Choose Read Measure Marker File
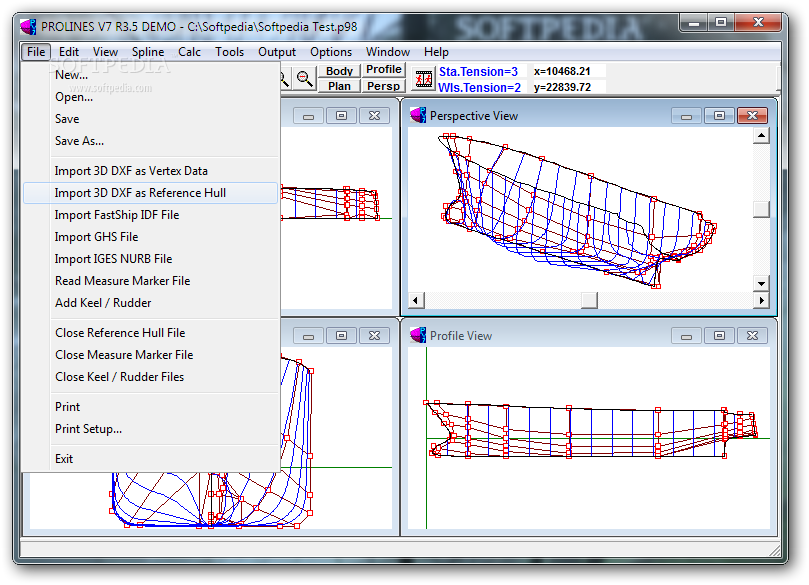Image resolution: width=809 pixels, height=585 pixels. coord(150,281)
